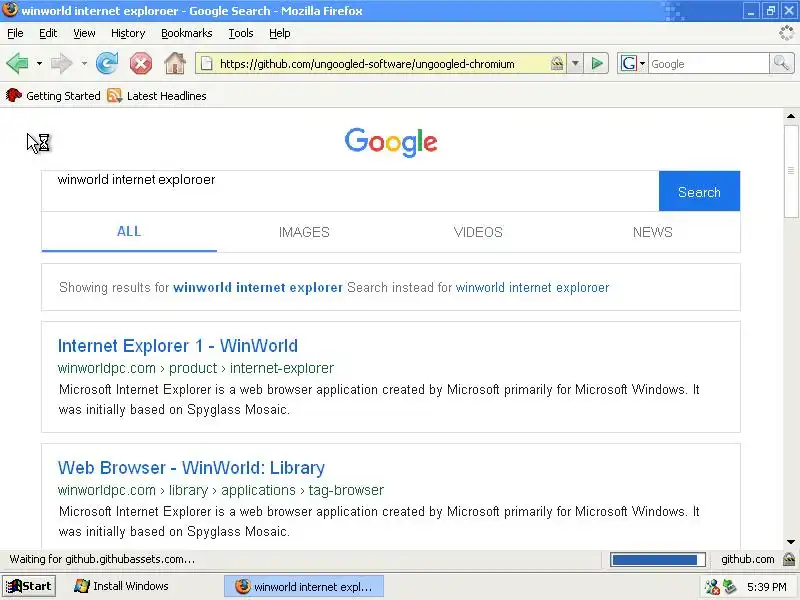
Task: Open the Back button history dropdown
Action: point(39,64)
